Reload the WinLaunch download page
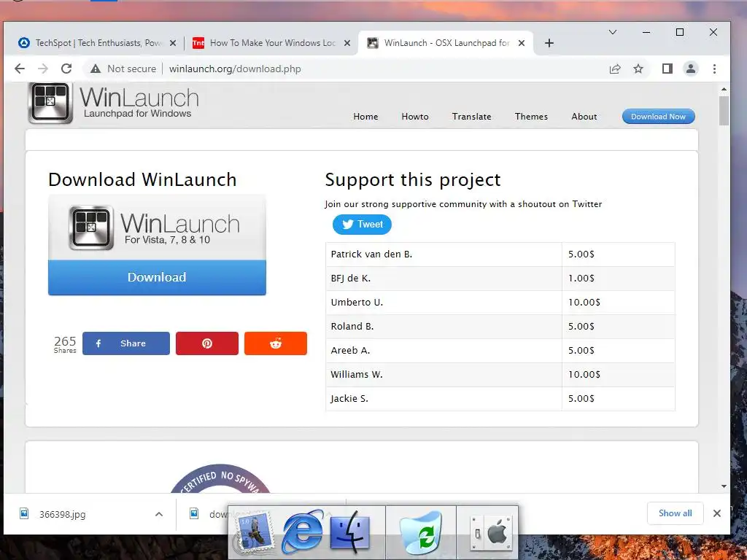The width and height of the screenshot is (747, 560). [x=66, y=69]
